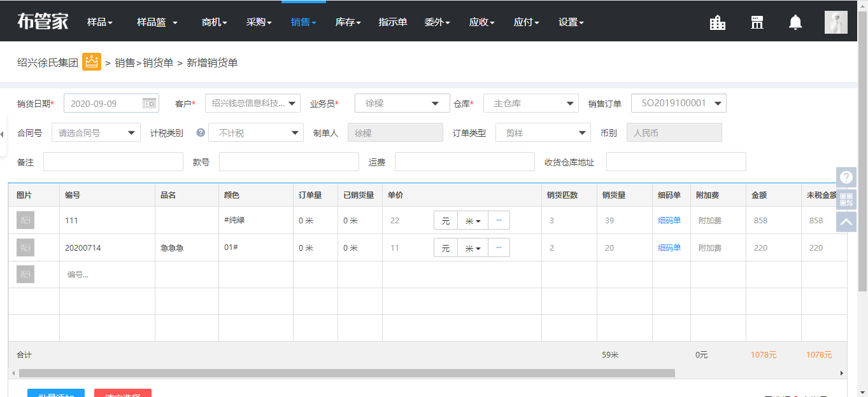Click the 绍兴徐氏集团 breadcrumb
This screenshot has width=868, height=397.
coord(48,62)
